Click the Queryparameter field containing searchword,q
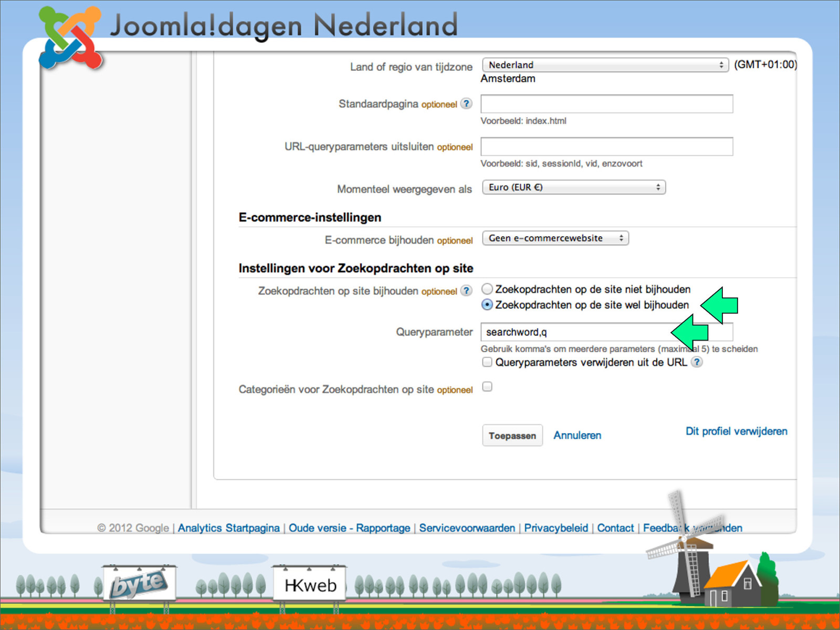This screenshot has height=630, width=840. pos(607,332)
